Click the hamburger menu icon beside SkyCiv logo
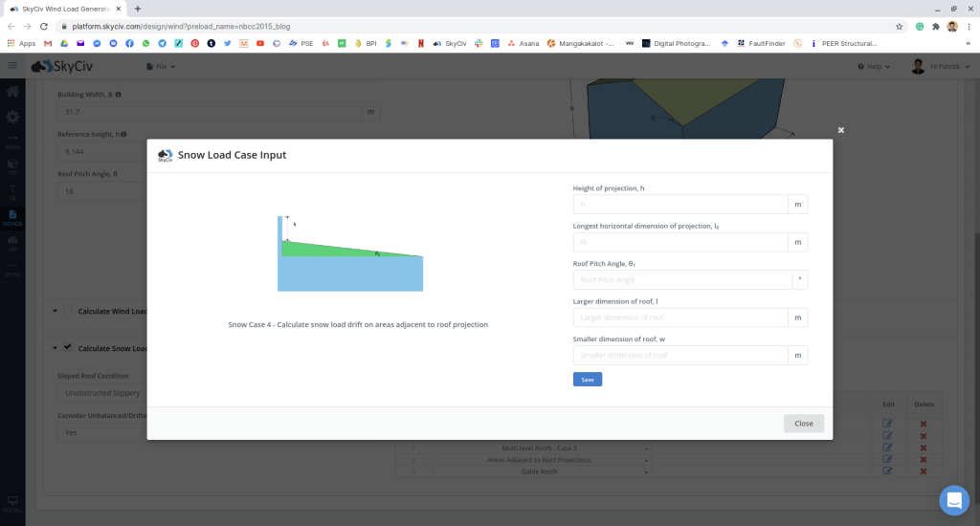Viewport: 980px width, 526px height. coord(12,66)
